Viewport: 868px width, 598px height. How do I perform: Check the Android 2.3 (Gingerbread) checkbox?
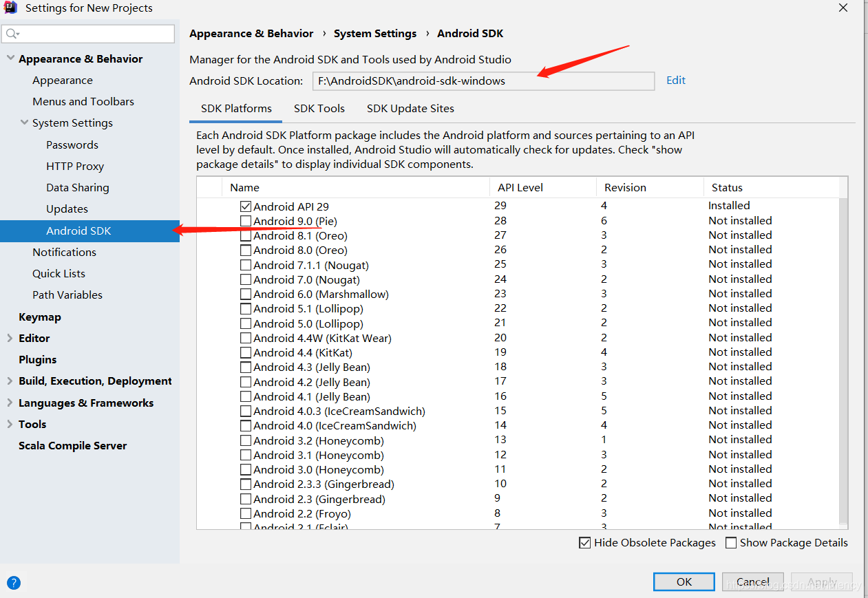pyautogui.click(x=246, y=499)
